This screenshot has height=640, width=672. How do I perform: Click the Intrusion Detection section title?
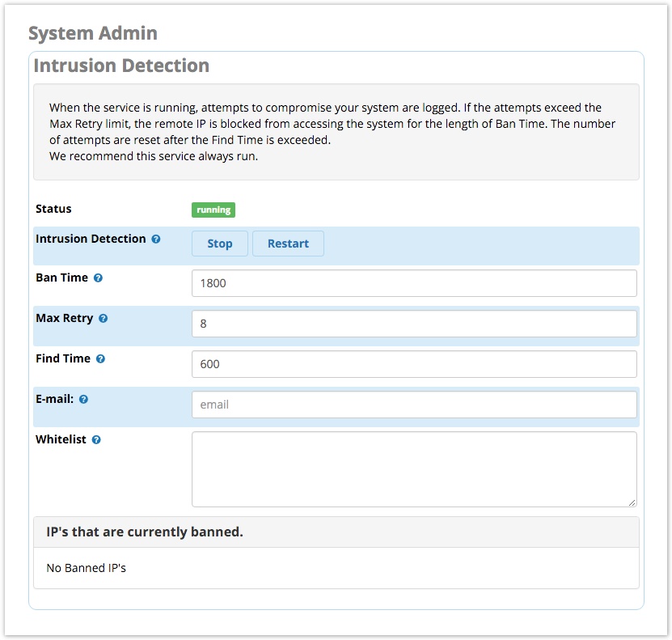tap(121, 66)
